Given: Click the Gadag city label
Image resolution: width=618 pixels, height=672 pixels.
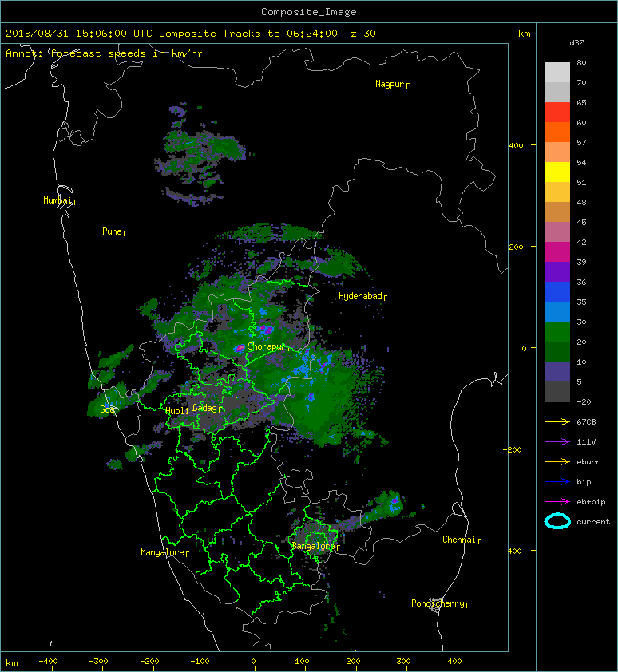Looking at the screenshot, I should pyautogui.click(x=208, y=408).
